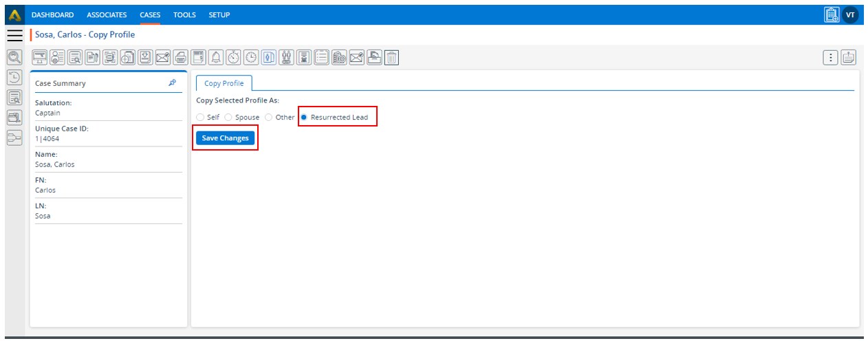Click the trash can delete icon in toolbar
The image size is (868, 341).
pos(391,58)
